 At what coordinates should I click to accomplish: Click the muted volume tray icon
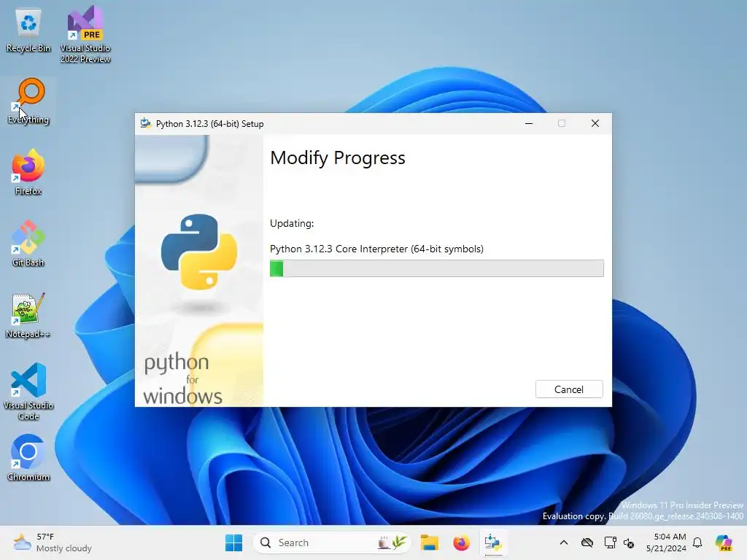click(629, 542)
